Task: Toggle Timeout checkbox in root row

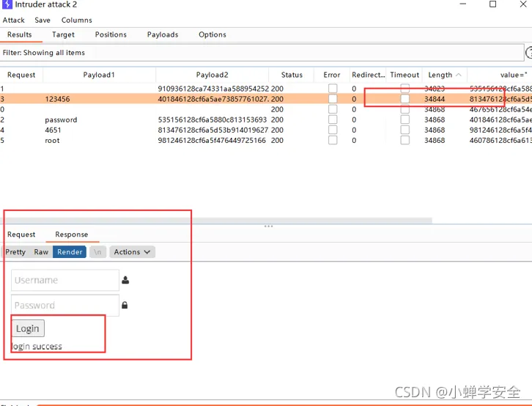Action: (404, 140)
